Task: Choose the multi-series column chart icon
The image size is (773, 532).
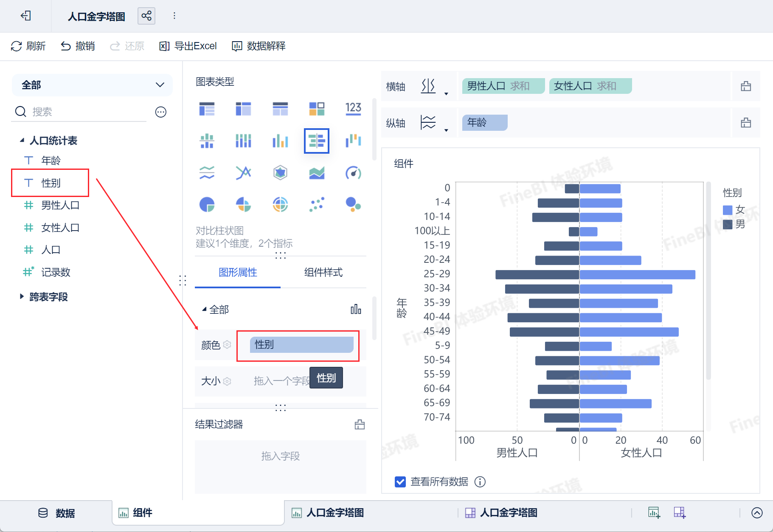Action: (280, 141)
